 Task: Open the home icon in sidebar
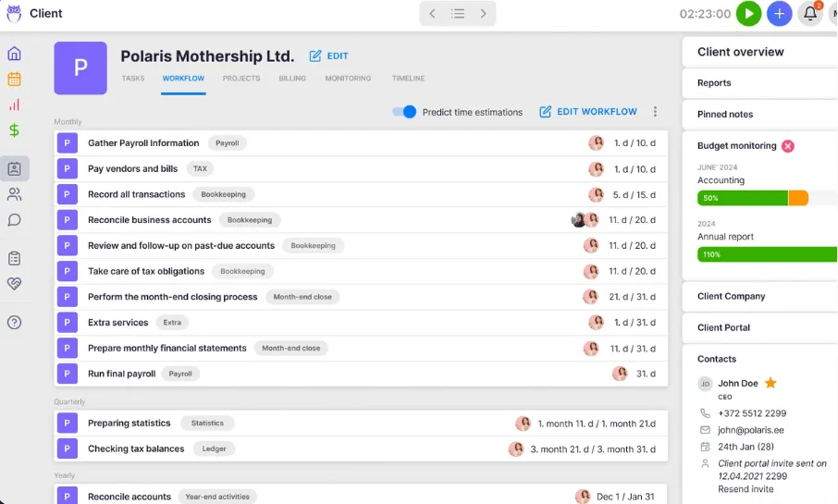15,54
